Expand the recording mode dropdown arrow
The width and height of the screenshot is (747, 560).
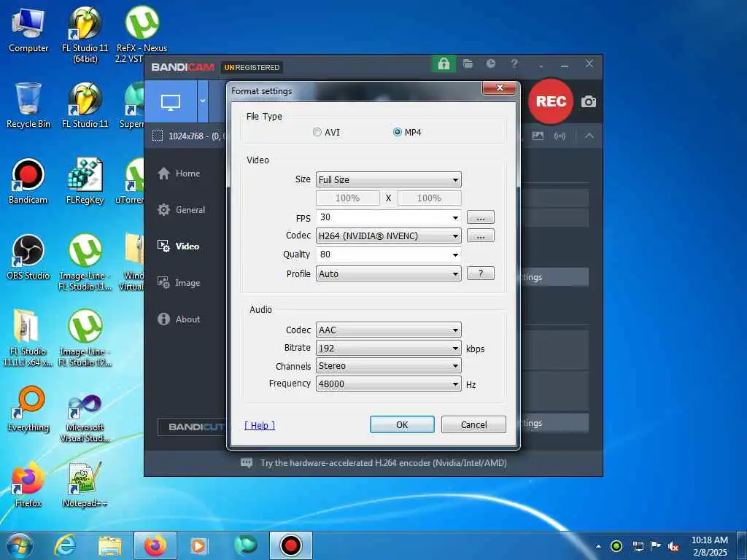203,101
